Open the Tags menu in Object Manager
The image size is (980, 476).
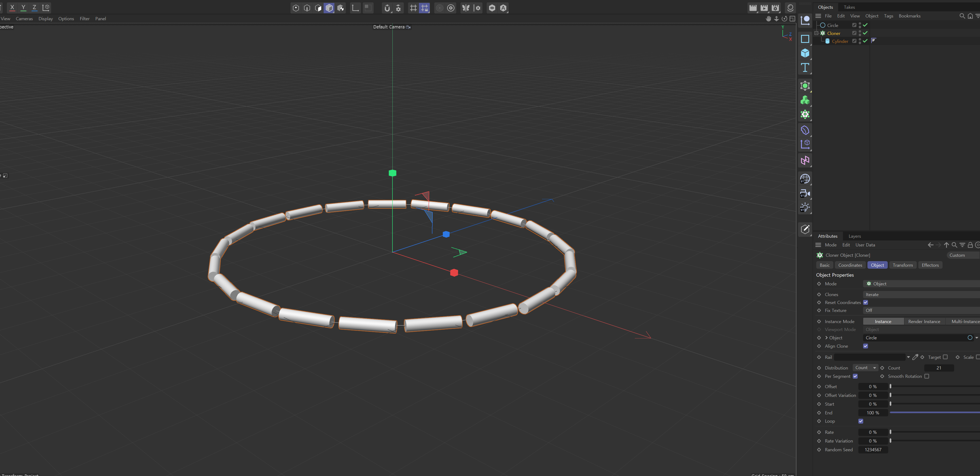(x=888, y=16)
